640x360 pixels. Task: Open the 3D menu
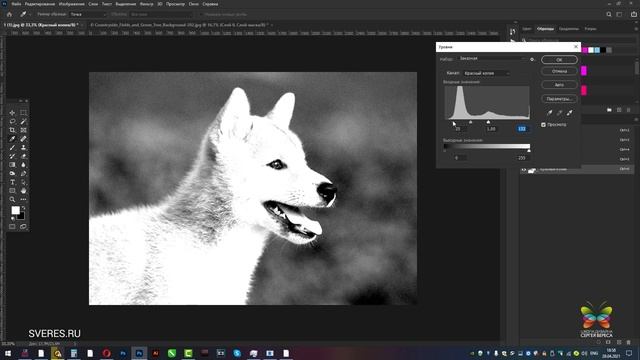(160, 4)
